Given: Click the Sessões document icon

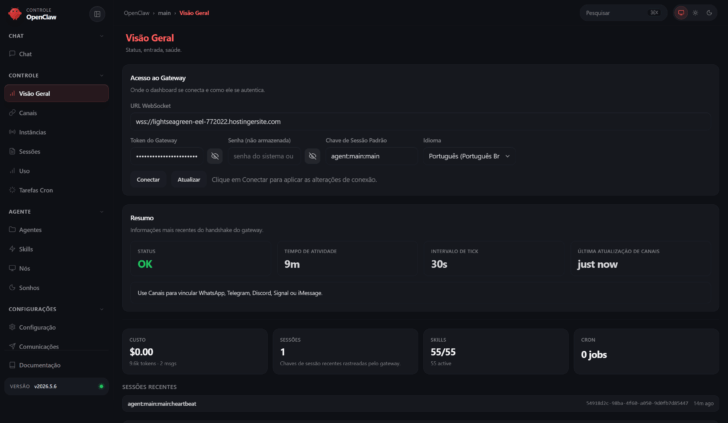Looking at the screenshot, I should coord(12,151).
